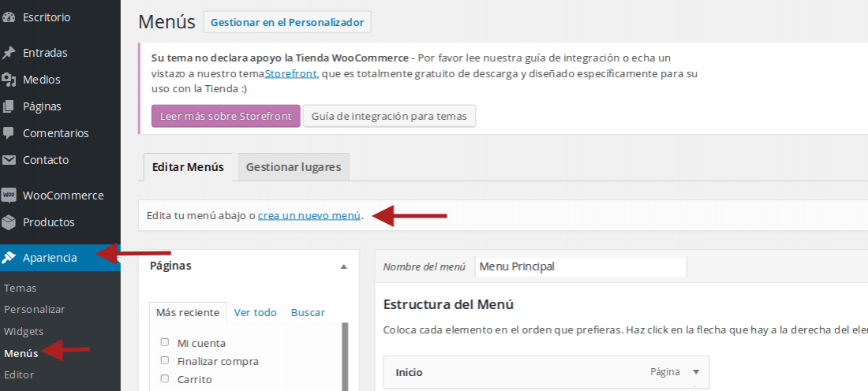Select the Más reciente tab
This screenshot has height=391, width=868.
click(x=188, y=312)
